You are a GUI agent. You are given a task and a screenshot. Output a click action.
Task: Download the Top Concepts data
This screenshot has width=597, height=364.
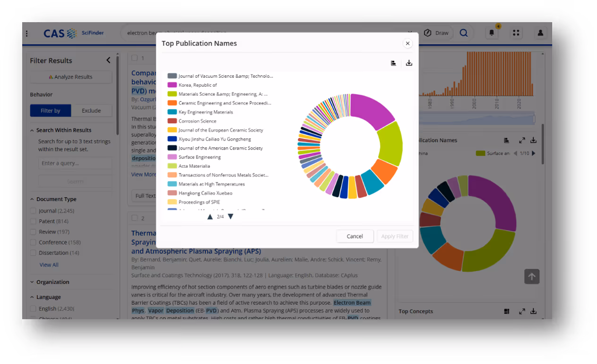[x=532, y=311]
